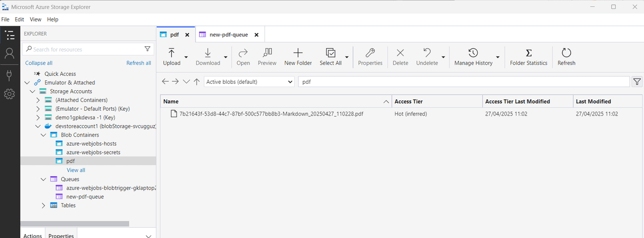Expand the (Emulator - Default Ports) node

(38, 109)
